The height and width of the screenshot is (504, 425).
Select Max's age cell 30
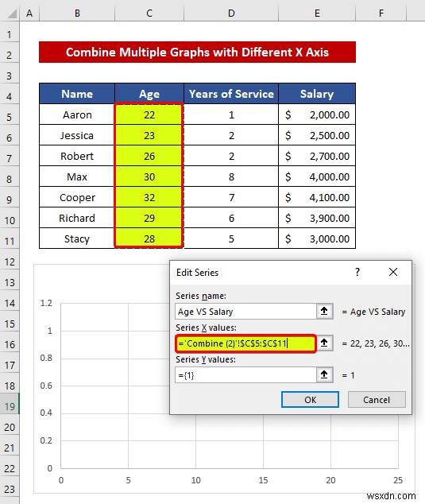pos(149,176)
